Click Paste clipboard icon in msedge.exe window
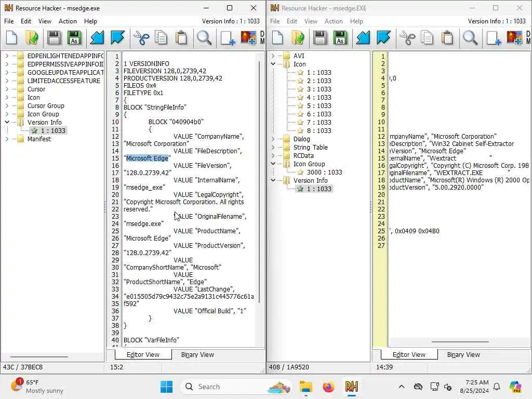This screenshot has width=532, height=399. click(181, 37)
